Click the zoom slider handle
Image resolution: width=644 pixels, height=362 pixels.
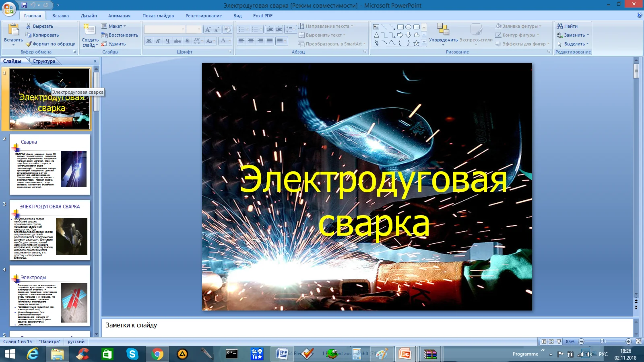coord(602,341)
